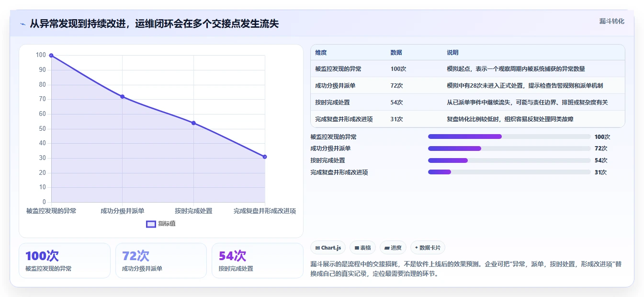Image resolution: width=644 pixels, height=297 pixels.
Task: Click the 漏斗转化 tag in header
Action: point(611,21)
